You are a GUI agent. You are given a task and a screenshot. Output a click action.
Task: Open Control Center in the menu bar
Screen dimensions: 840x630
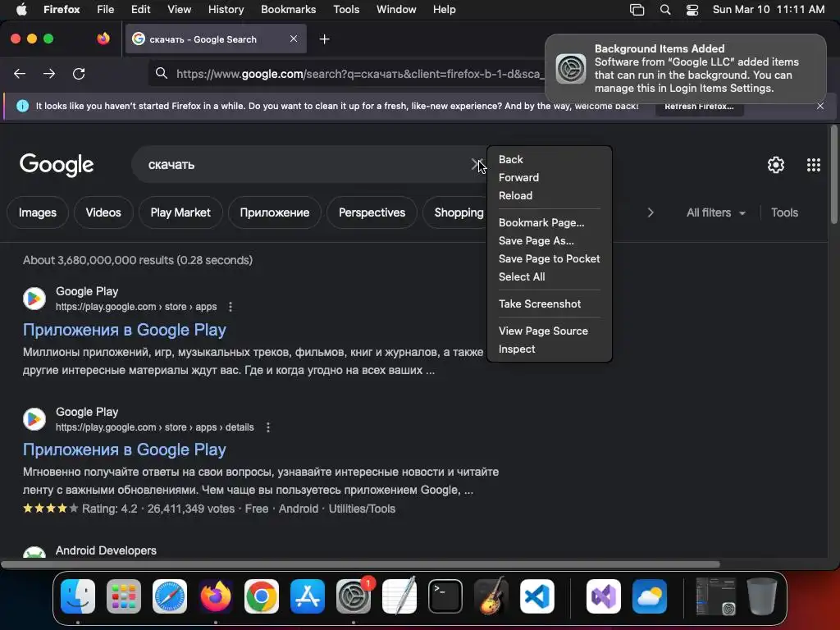pyautogui.click(x=692, y=10)
